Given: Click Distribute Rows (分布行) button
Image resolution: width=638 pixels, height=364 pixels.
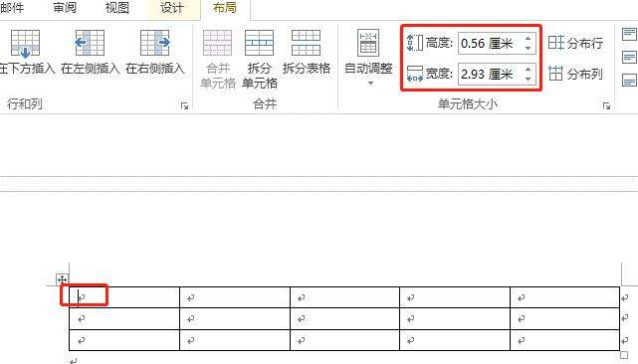Looking at the screenshot, I should click(x=575, y=43).
